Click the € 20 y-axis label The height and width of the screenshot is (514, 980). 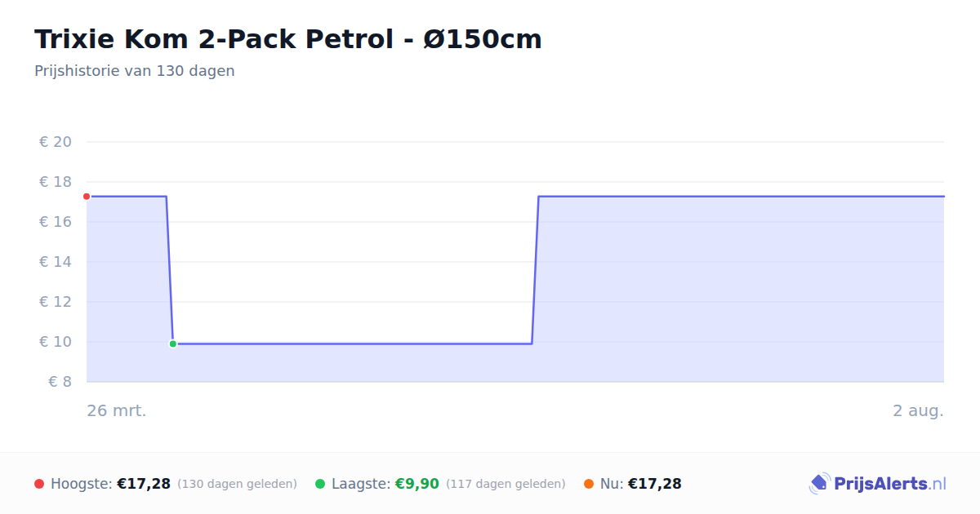tap(56, 142)
